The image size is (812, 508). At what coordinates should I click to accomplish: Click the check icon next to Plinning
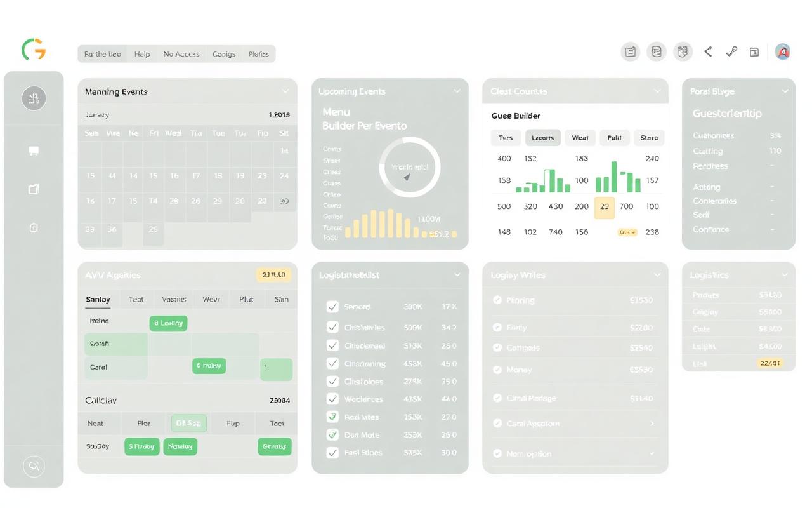(497, 300)
